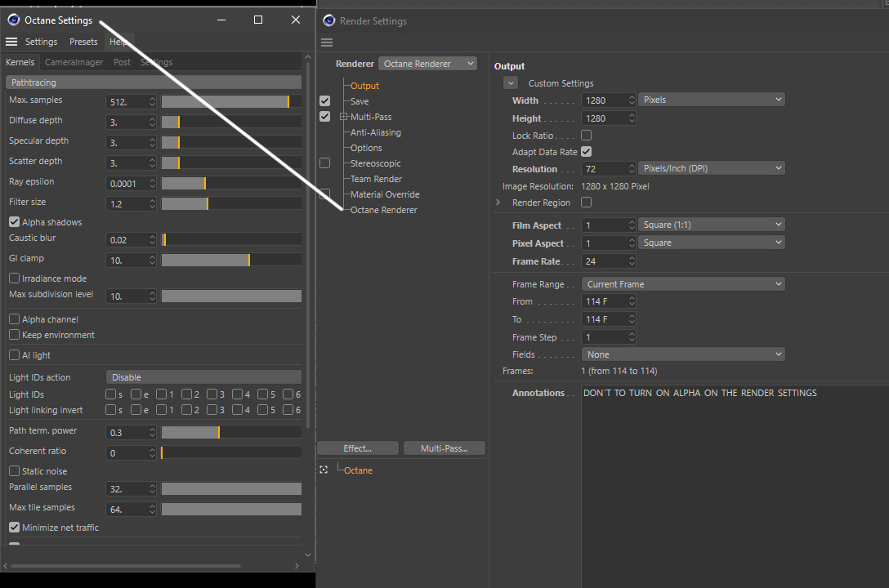Toggle the Minimize net traffic checkbox
Screen dimensions: 889x588
(x=14, y=528)
